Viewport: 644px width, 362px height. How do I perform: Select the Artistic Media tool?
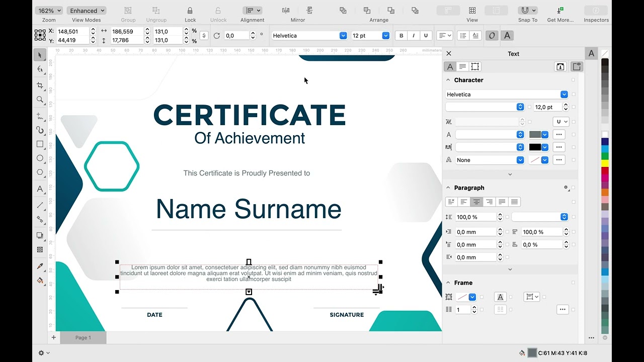pyautogui.click(x=40, y=130)
